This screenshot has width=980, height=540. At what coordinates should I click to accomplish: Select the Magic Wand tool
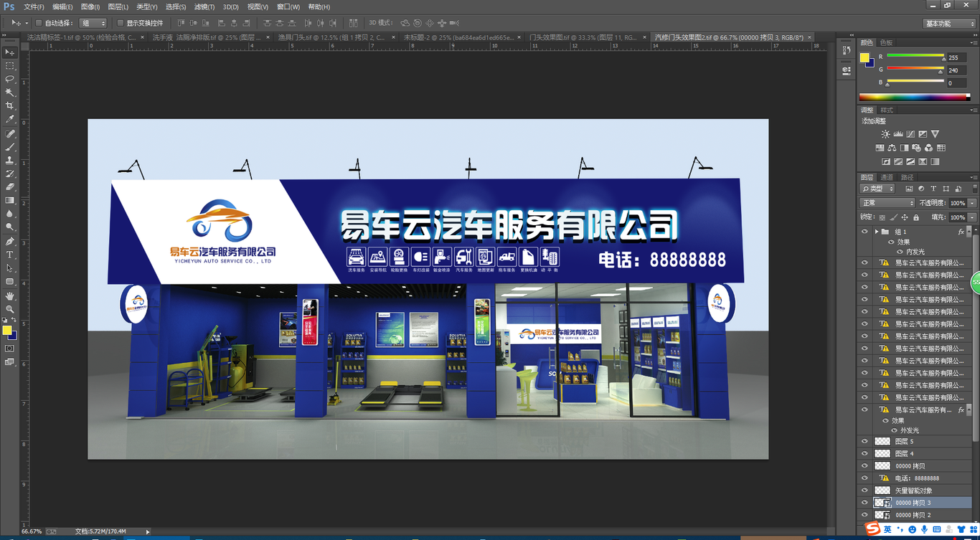coord(9,93)
